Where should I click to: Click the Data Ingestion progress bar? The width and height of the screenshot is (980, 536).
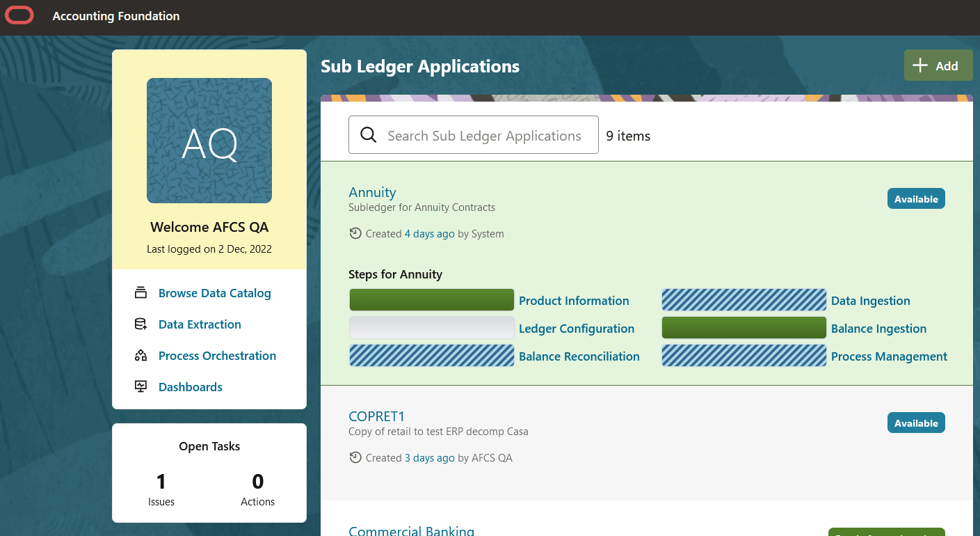(x=744, y=299)
